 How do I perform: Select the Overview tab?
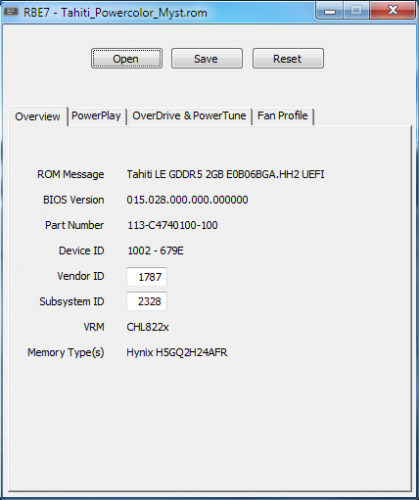[38, 117]
